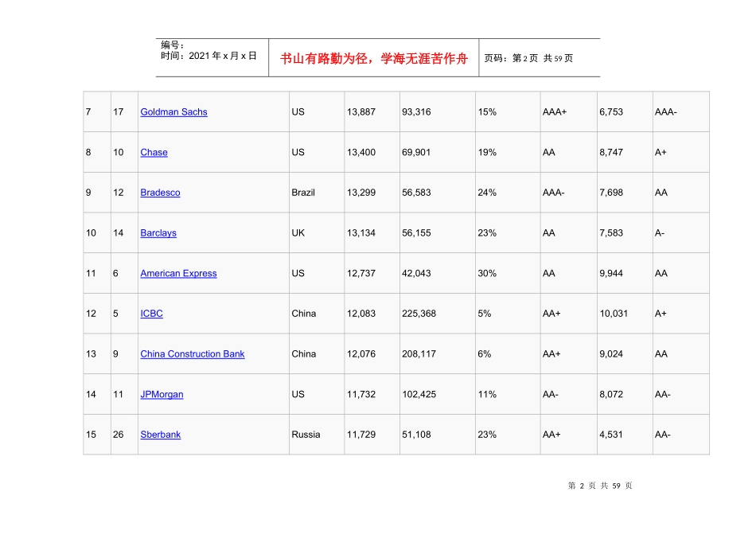Open the Chase link

click(154, 152)
